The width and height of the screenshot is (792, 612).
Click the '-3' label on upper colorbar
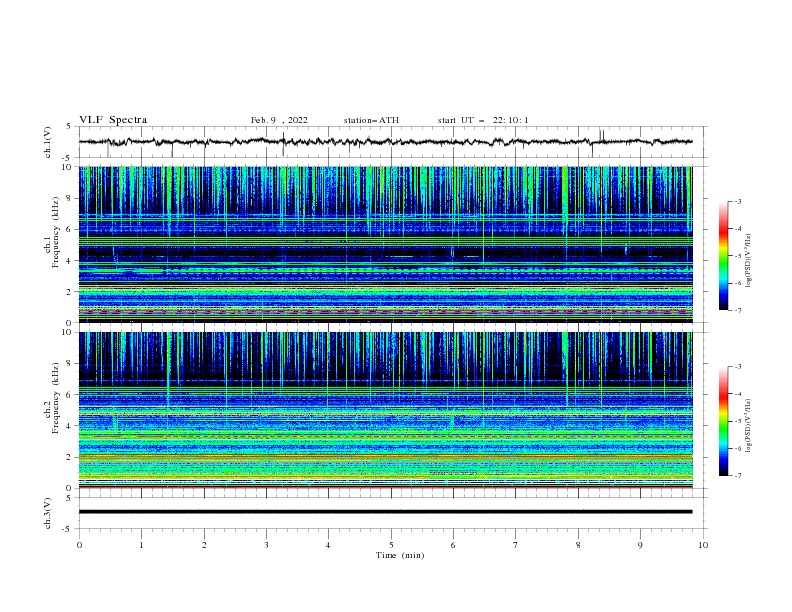pos(737,201)
